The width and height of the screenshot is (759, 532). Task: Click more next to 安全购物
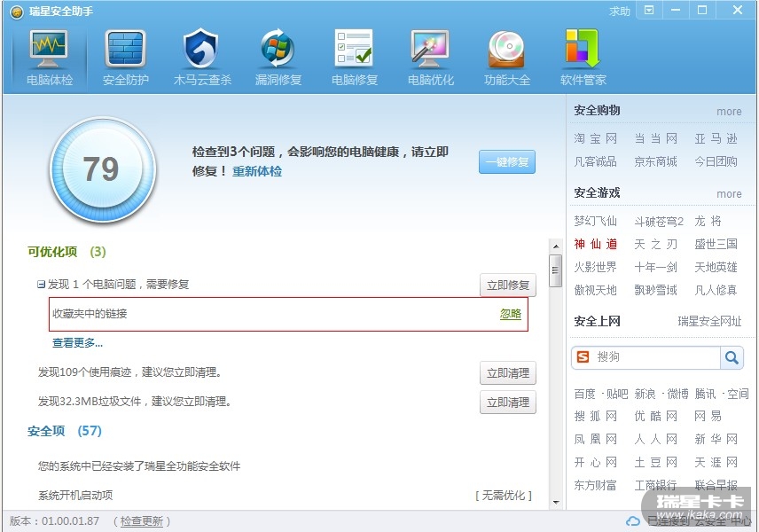(x=729, y=112)
